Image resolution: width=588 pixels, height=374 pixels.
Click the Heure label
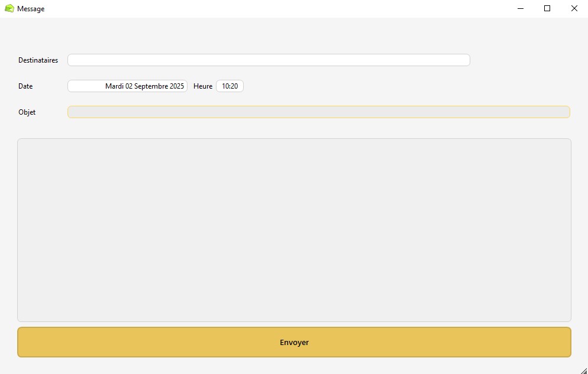pos(203,86)
